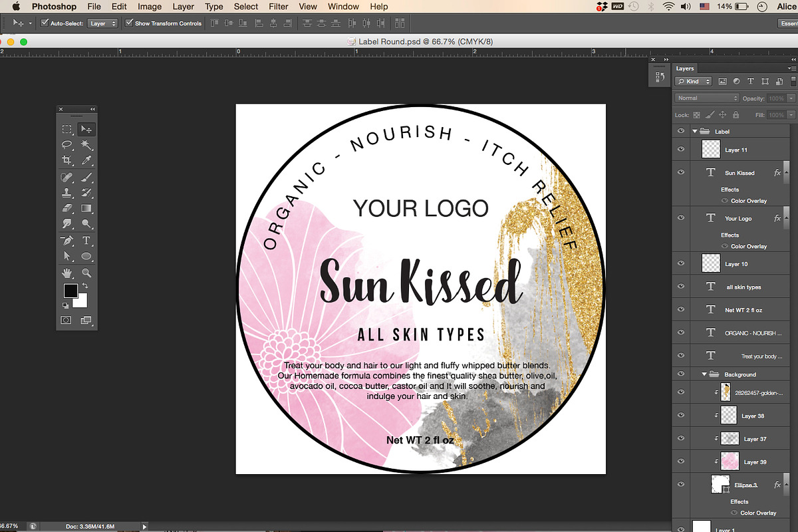The height and width of the screenshot is (532, 798).
Task: Select the Hand tool
Action: point(67,273)
